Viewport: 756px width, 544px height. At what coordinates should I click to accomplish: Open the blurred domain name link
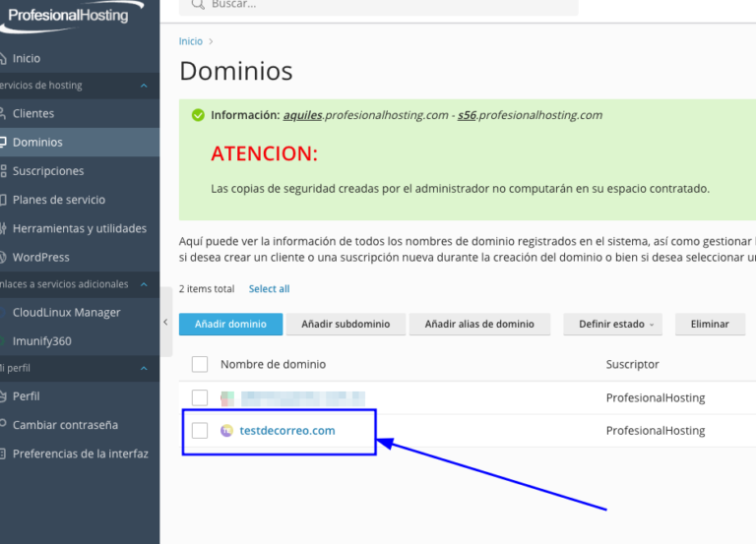click(303, 398)
